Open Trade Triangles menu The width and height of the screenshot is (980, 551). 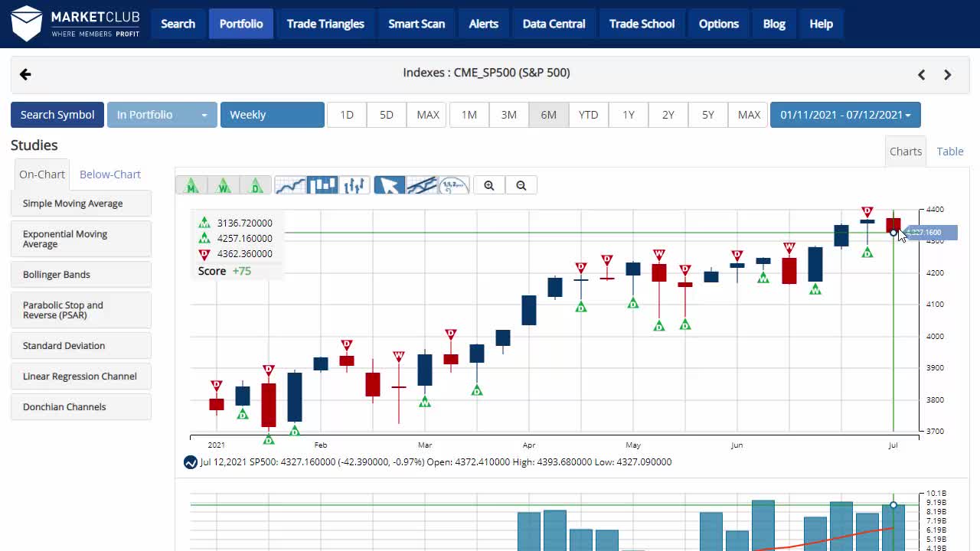[325, 24]
